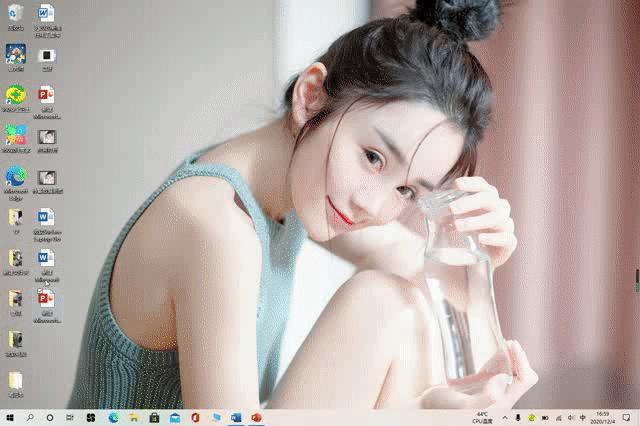Select the Word document beside Recycle Bin

pyautogui.click(x=46, y=14)
